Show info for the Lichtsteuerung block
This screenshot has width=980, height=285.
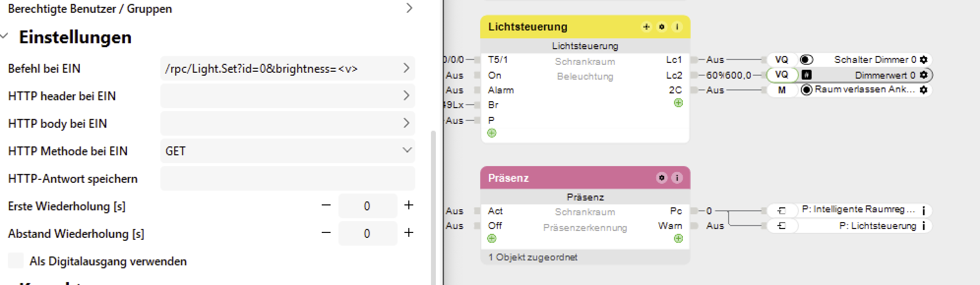677,27
